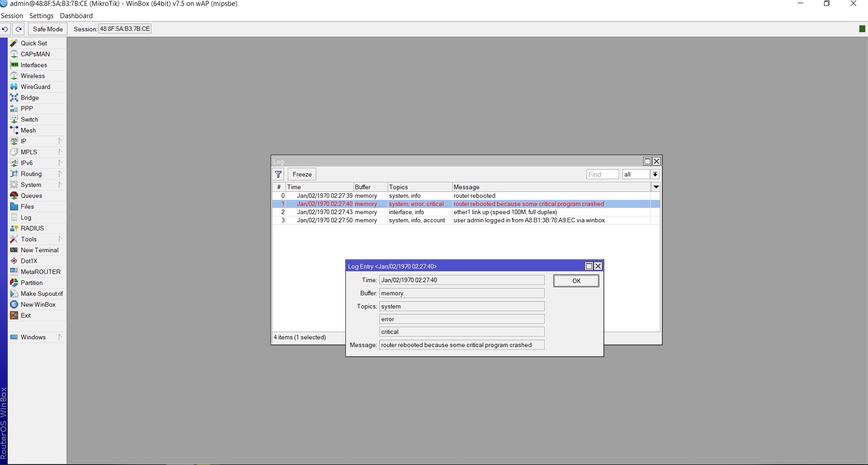
Task: Close the Log window
Action: (656, 161)
